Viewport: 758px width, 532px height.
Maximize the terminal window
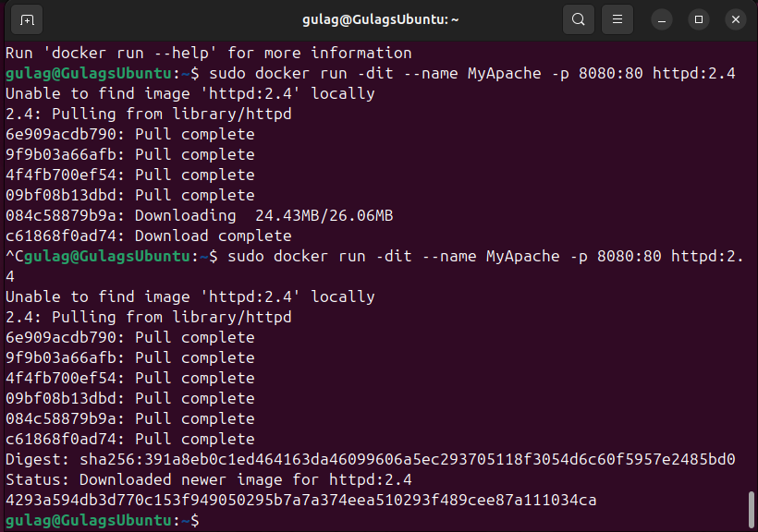coord(699,19)
